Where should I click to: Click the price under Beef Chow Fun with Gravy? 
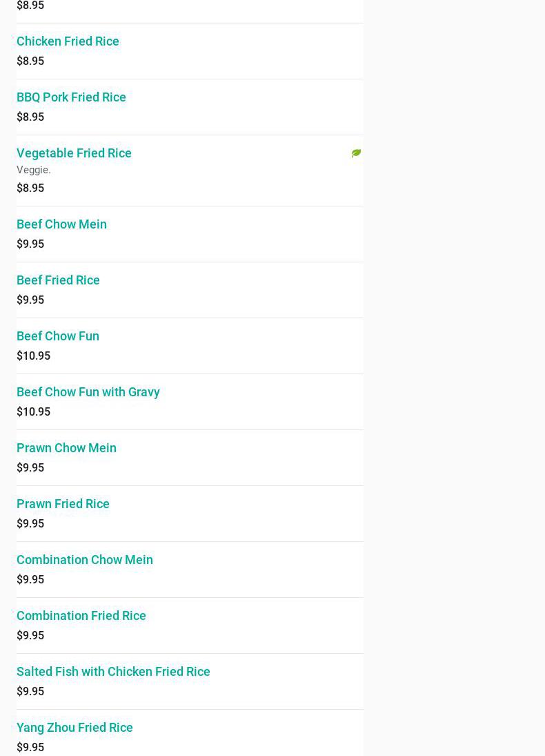pyautogui.click(x=33, y=412)
